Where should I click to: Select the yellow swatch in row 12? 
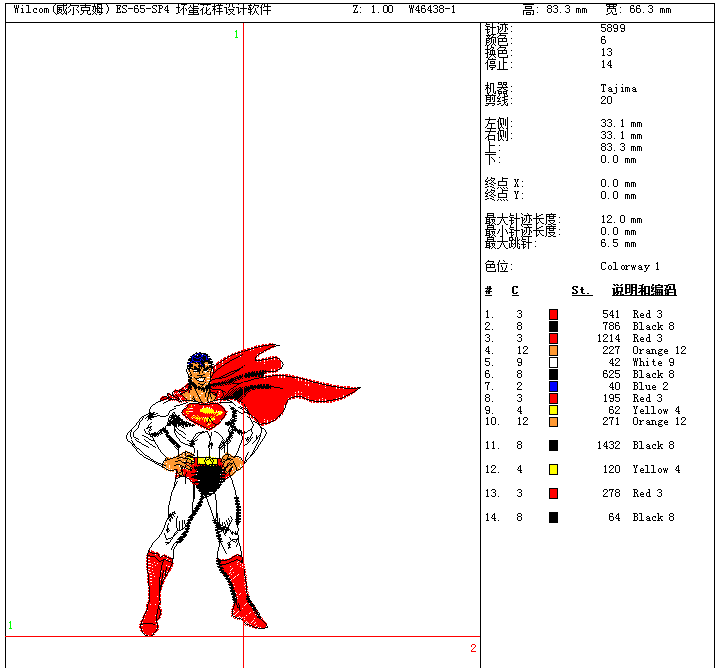point(553,470)
